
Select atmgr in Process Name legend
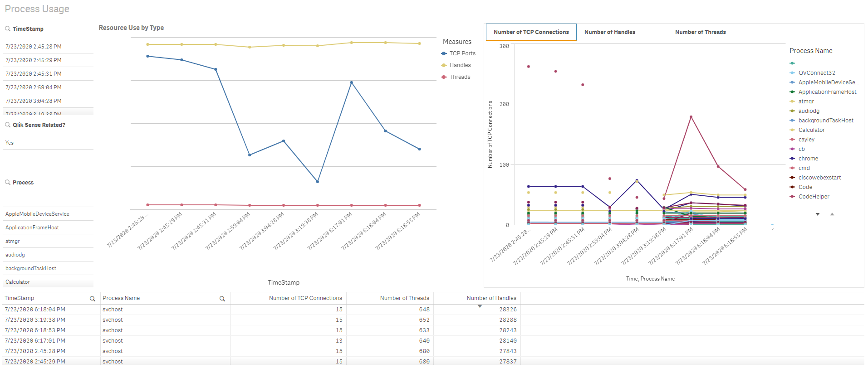pyautogui.click(x=802, y=102)
